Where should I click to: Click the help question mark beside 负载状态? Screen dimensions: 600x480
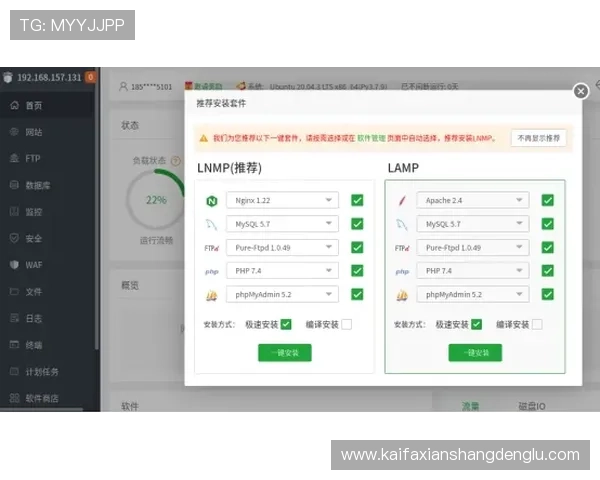pyautogui.click(x=176, y=161)
